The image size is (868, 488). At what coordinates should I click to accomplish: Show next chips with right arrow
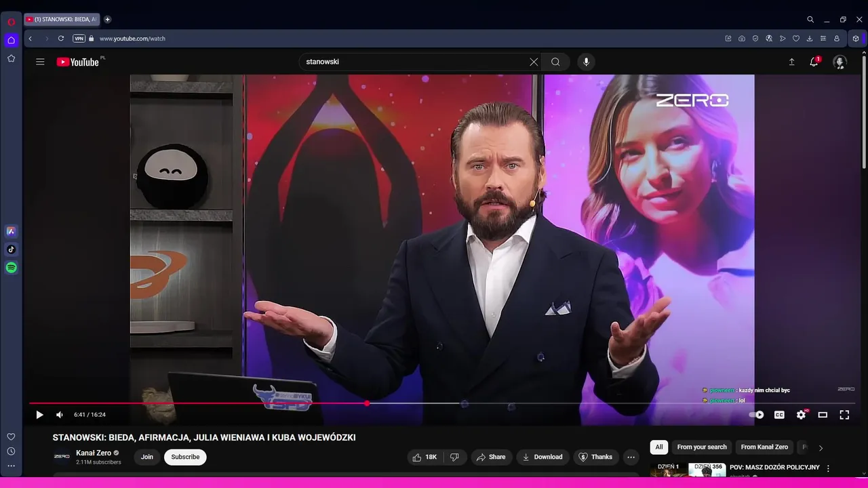tap(821, 447)
